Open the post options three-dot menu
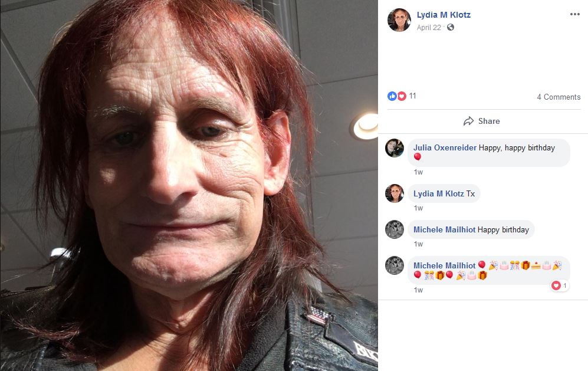 (x=574, y=14)
